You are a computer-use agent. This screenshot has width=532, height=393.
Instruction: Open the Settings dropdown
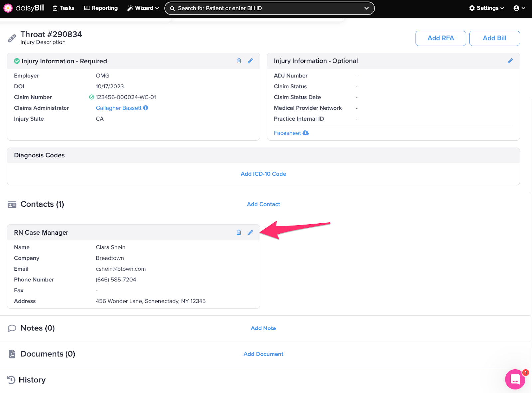click(486, 8)
